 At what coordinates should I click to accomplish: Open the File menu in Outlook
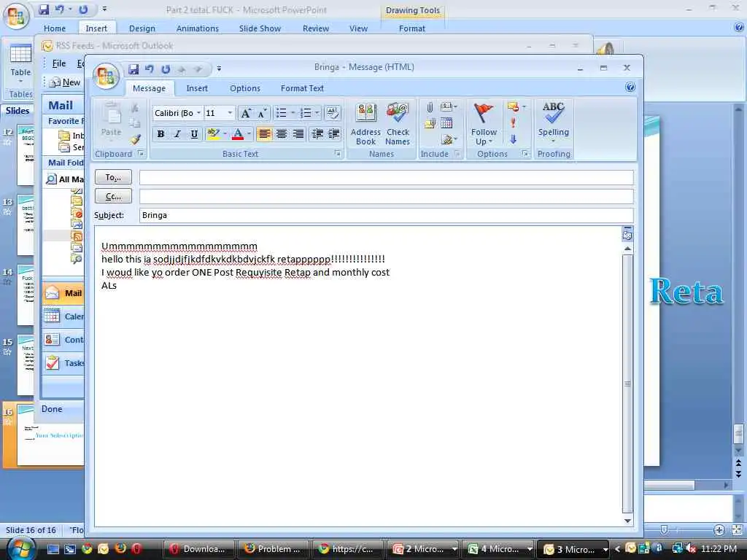click(x=59, y=63)
